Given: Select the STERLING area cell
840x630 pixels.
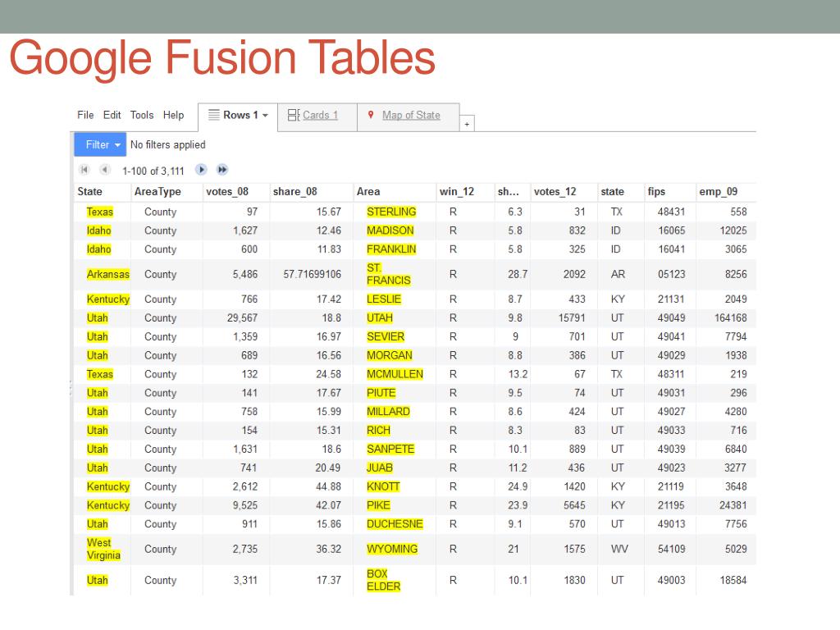Looking at the screenshot, I should click(391, 212).
